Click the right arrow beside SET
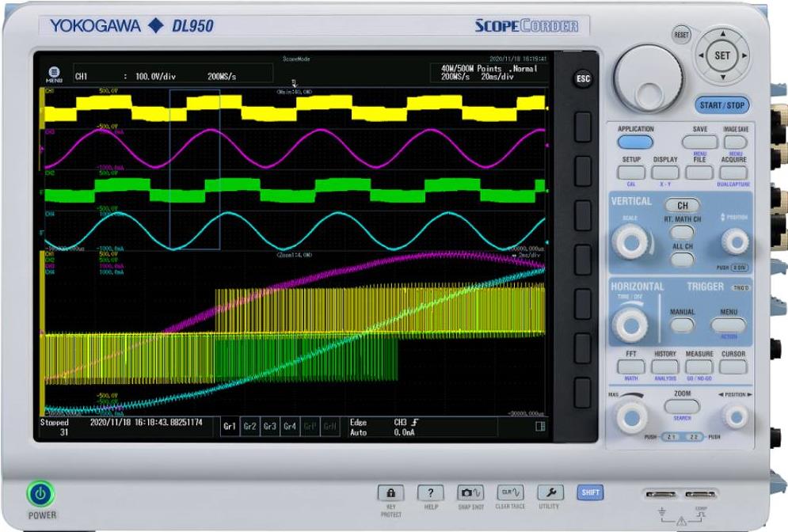The width and height of the screenshot is (788, 532). coord(744,55)
